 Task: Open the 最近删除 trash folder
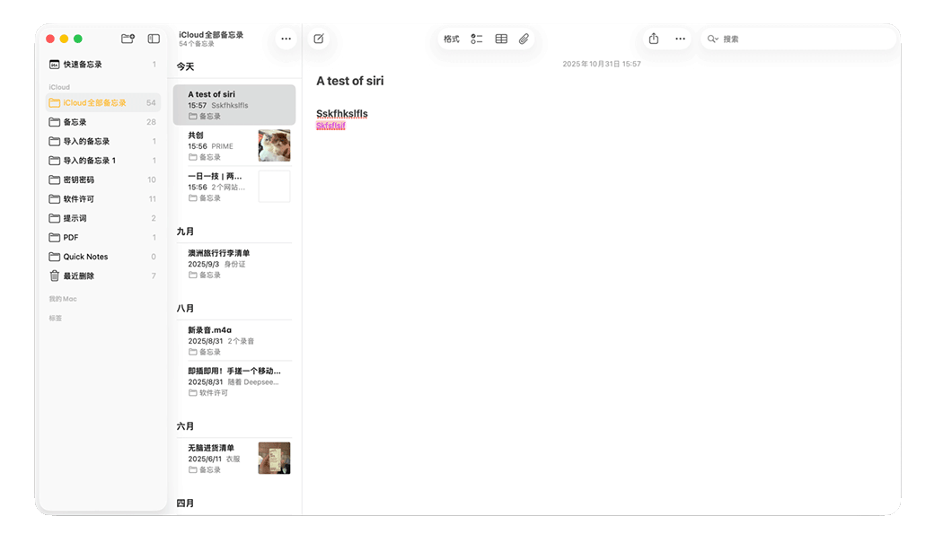pyautogui.click(x=78, y=276)
